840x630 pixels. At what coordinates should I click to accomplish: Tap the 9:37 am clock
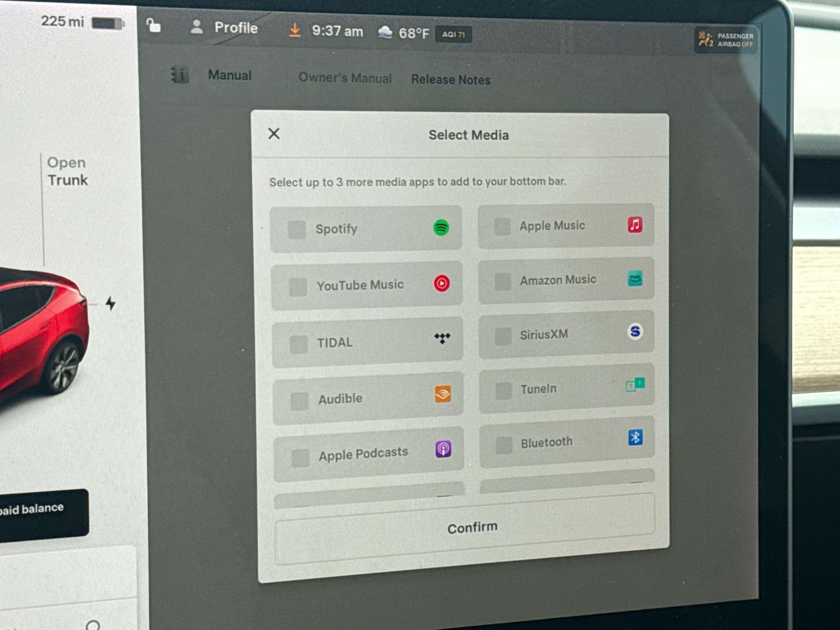338,31
